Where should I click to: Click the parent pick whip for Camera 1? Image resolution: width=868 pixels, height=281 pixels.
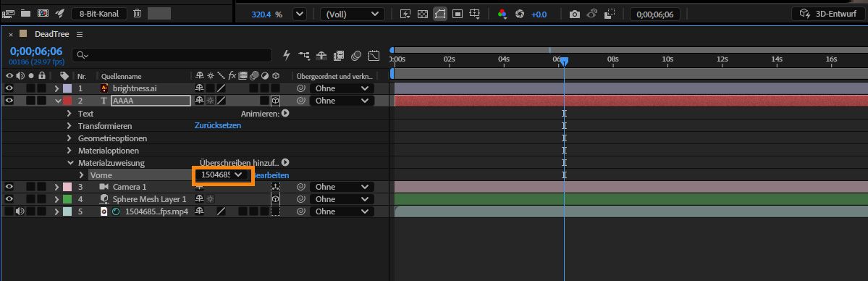click(301, 187)
